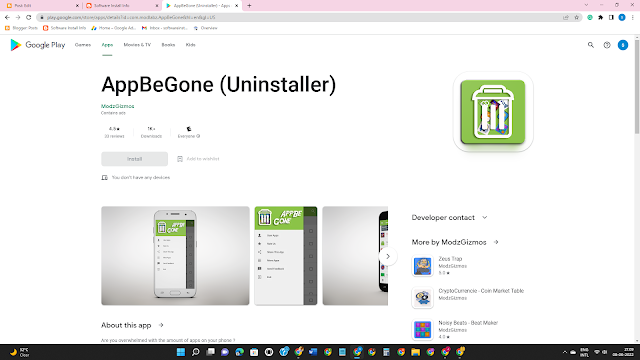Open the Chrome three-dot menu
This screenshot has width=640, height=360.
(633, 17)
